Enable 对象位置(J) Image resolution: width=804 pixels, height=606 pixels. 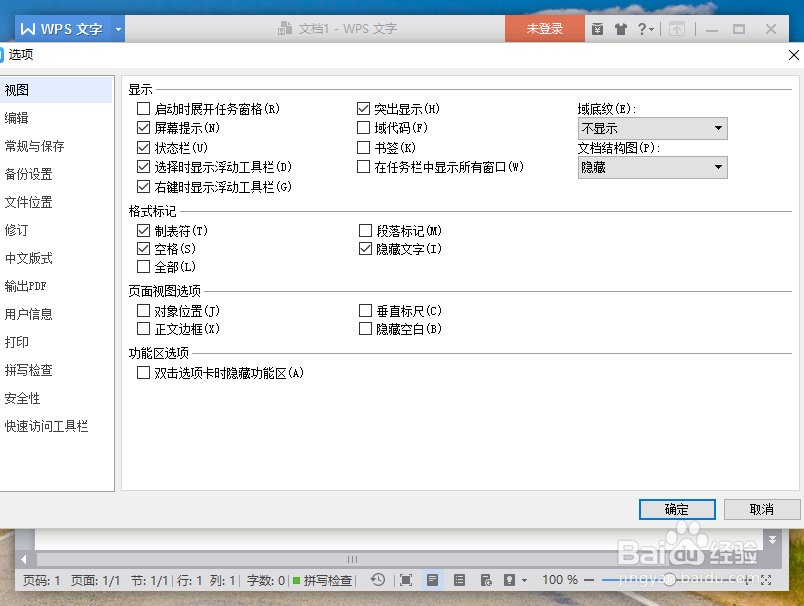(144, 311)
